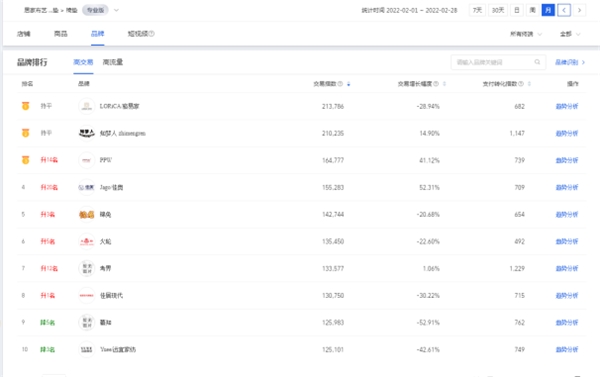600x377 pixels.
Task: Click 趋势分析 for the 155,283 row
Action: (567, 187)
